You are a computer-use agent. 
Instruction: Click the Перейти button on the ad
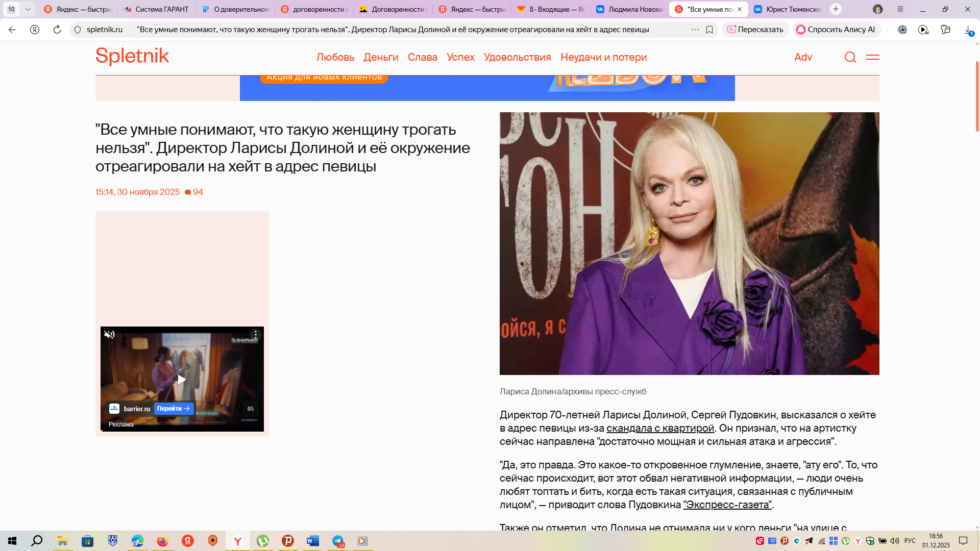(174, 409)
